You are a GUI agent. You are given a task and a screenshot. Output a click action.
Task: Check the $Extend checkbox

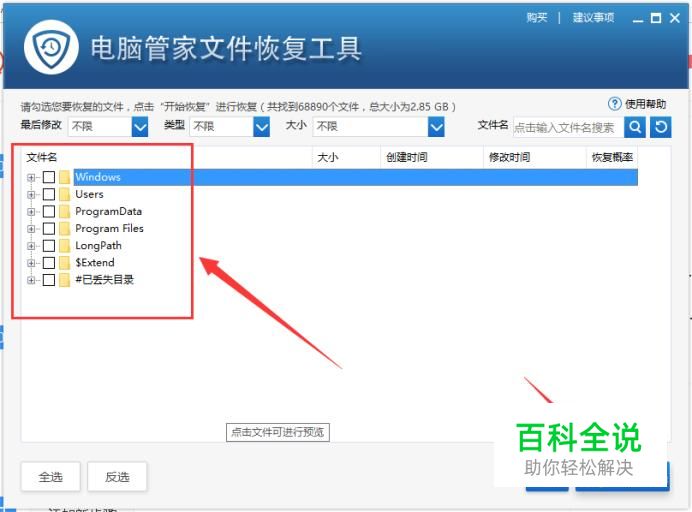[49, 263]
